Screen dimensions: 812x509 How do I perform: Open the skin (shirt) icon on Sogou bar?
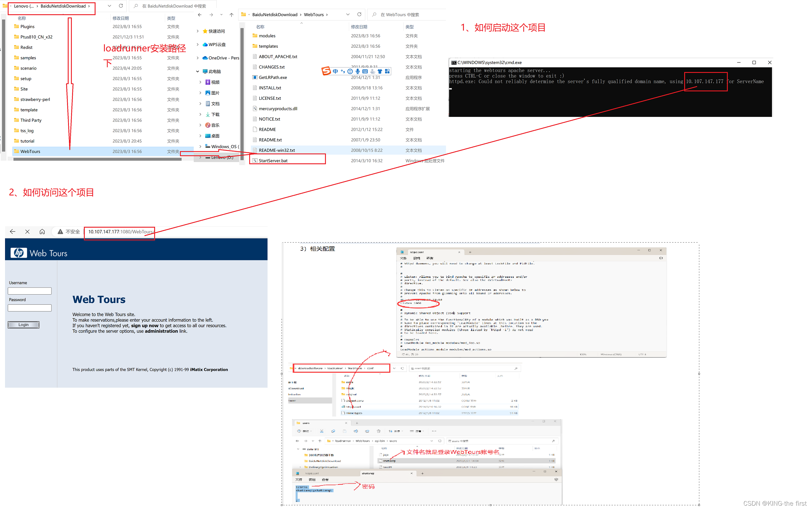click(380, 71)
